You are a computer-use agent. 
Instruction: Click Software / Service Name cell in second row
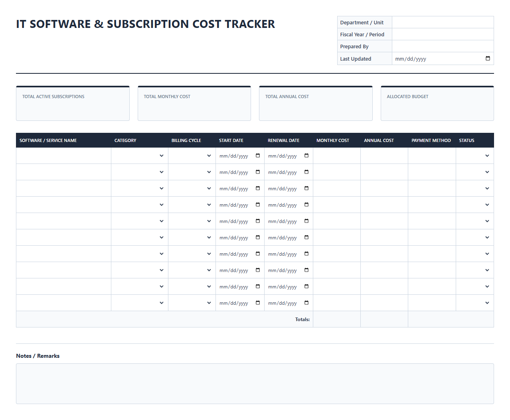(x=63, y=172)
